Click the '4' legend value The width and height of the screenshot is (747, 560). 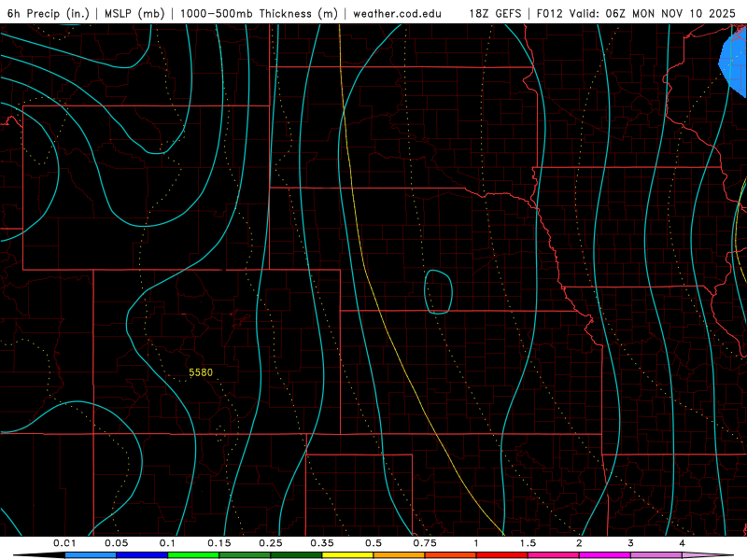[683, 543]
